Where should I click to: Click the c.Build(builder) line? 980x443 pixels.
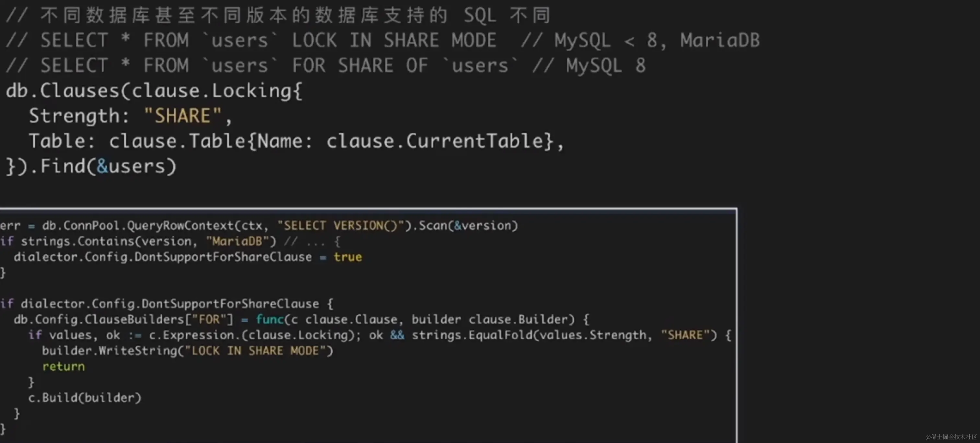point(85,398)
